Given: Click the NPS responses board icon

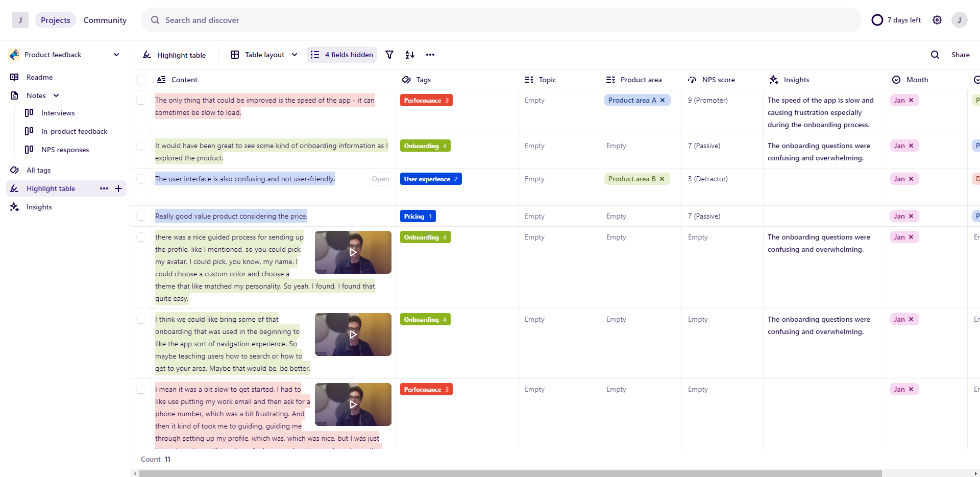Looking at the screenshot, I should pos(29,150).
